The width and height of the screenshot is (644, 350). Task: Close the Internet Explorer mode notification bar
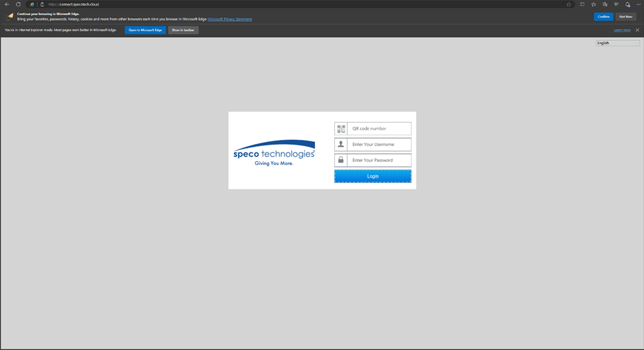pos(637,30)
